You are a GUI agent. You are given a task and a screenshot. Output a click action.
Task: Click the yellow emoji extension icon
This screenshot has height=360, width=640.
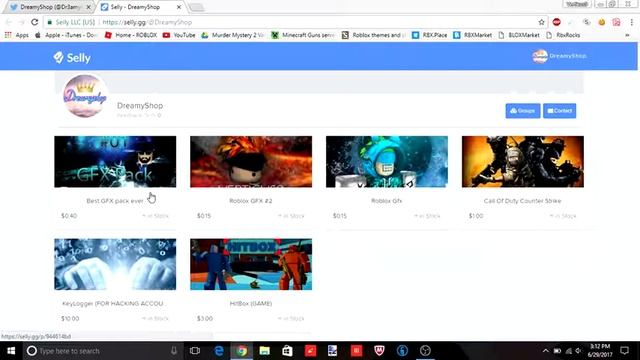pyautogui.click(x=602, y=22)
